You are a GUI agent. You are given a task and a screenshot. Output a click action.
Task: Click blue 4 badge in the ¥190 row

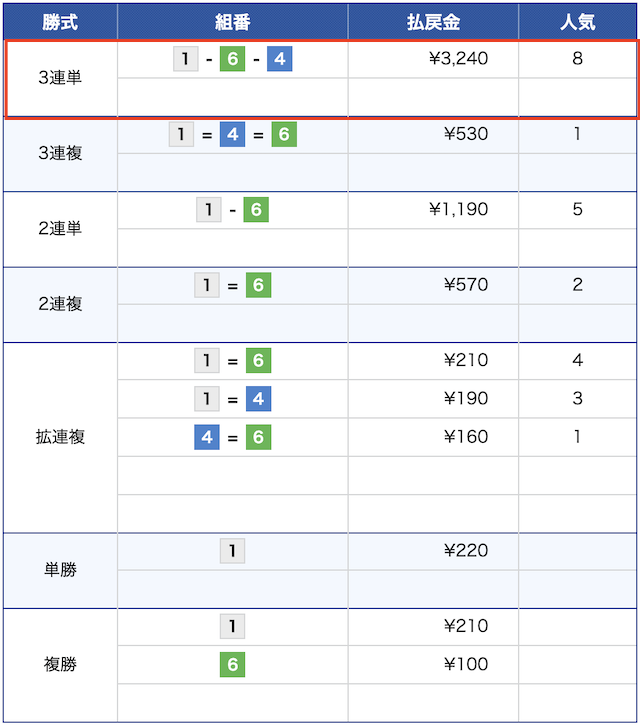coord(258,399)
